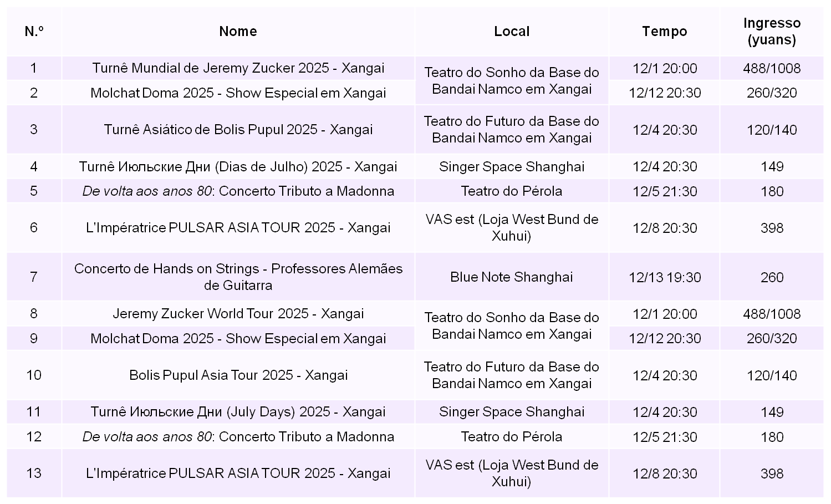831x504 pixels.
Task: Select Turnê Asiático de Bolis Pupul cell
Action: coord(238,130)
